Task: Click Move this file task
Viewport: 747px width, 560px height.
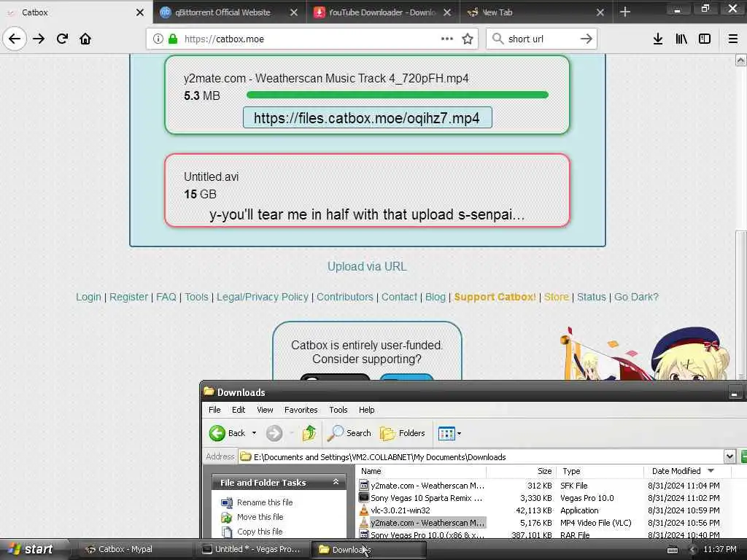Action: tap(260, 517)
